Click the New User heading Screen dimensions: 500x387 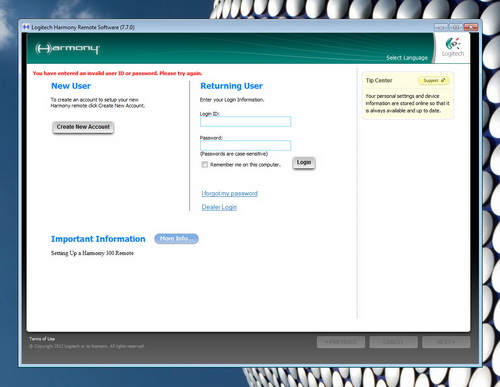coord(71,86)
